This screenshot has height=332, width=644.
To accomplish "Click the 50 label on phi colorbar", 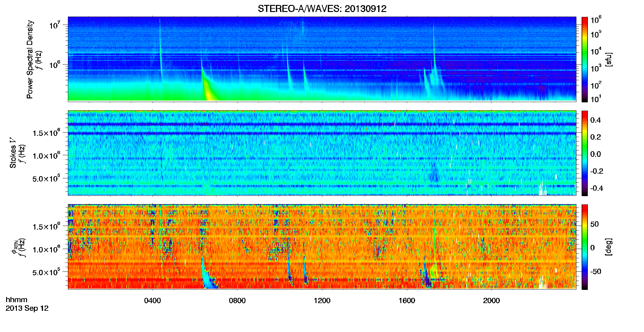I will 595,224.
